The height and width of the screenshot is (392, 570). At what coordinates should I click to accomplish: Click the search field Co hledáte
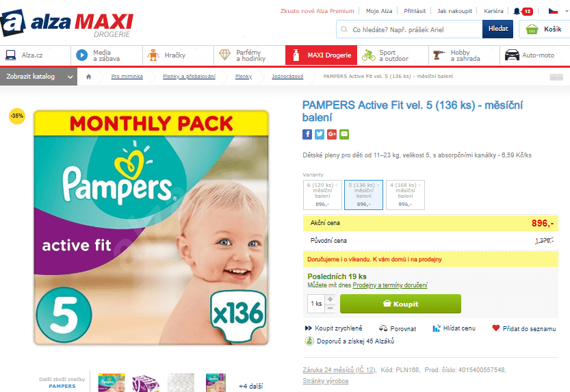pos(409,29)
